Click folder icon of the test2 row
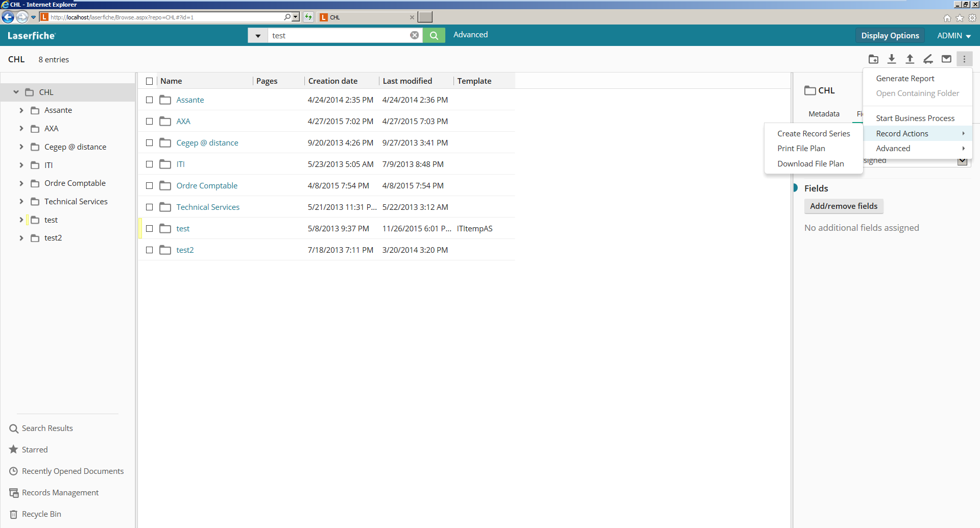Screen dimensions: 980x528 pyautogui.click(x=165, y=250)
